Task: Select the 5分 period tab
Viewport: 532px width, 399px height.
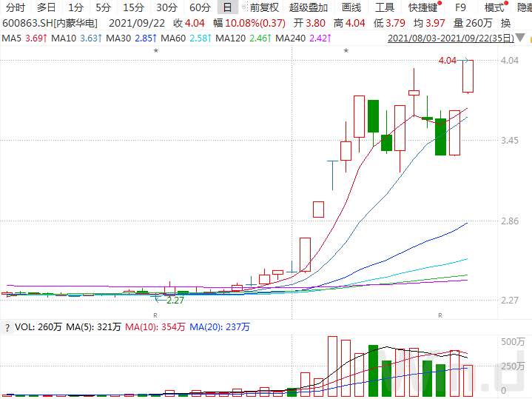Action: coord(103,7)
